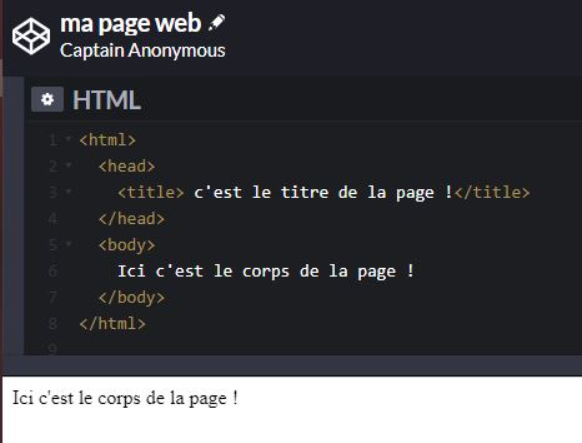
Task: Collapse the title fold arrow on line 3
Action: click(x=68, y=191)
